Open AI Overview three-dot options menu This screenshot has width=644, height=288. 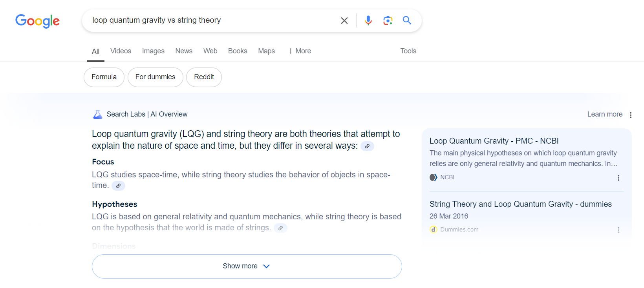point(631,115)
